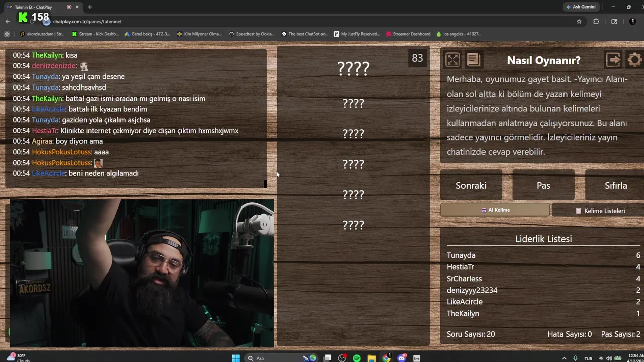Click the emote in HokusPokusLotuss's last message
Viewport: 644px width, 362px height.
[x=98, y=163]
